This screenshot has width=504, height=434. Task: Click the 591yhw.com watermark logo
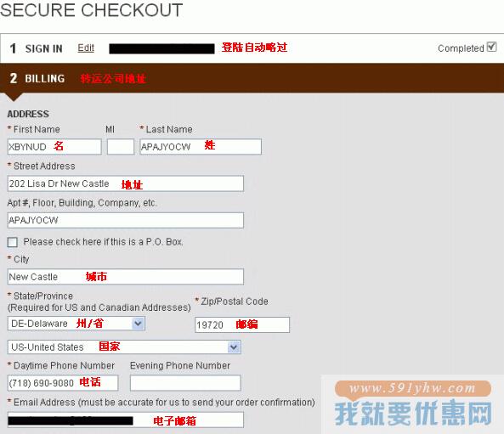pos(413,403)
